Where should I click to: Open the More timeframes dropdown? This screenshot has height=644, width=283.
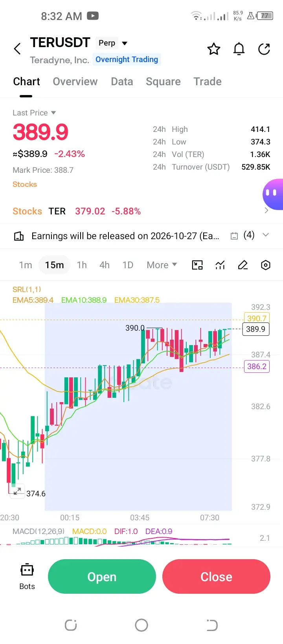tap(162, 265)
